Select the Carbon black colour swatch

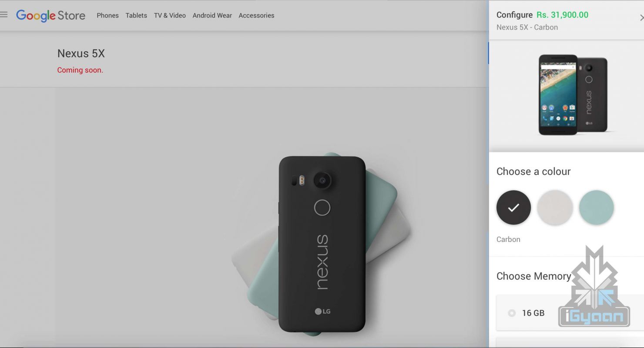[513, 207]
